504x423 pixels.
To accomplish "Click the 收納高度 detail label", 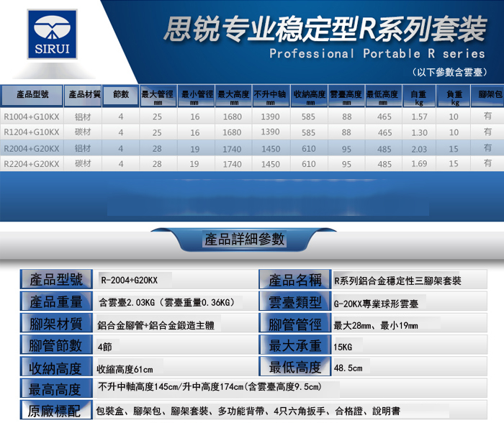I will click(x=56, y=367).
